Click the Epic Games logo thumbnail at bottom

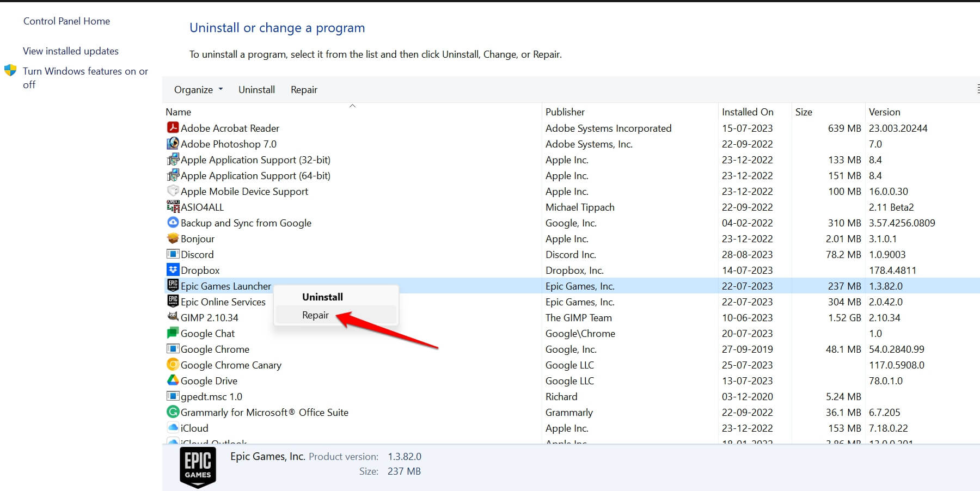(198, 467)
